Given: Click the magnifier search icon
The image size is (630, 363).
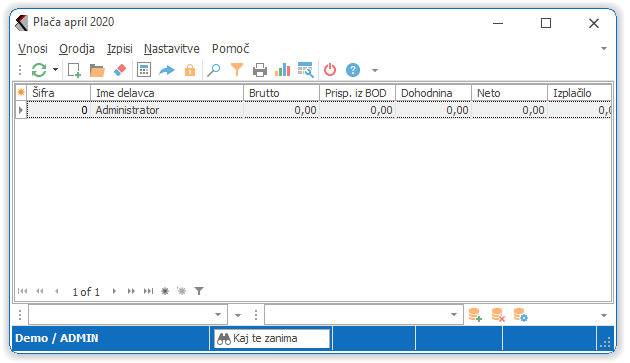Looking at the screenshot, I should (213, 70).
